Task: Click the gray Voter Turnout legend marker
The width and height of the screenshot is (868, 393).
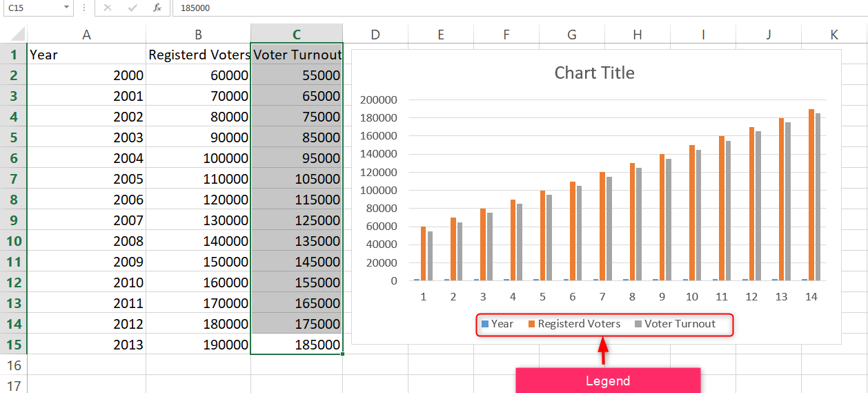Action: 638,324
